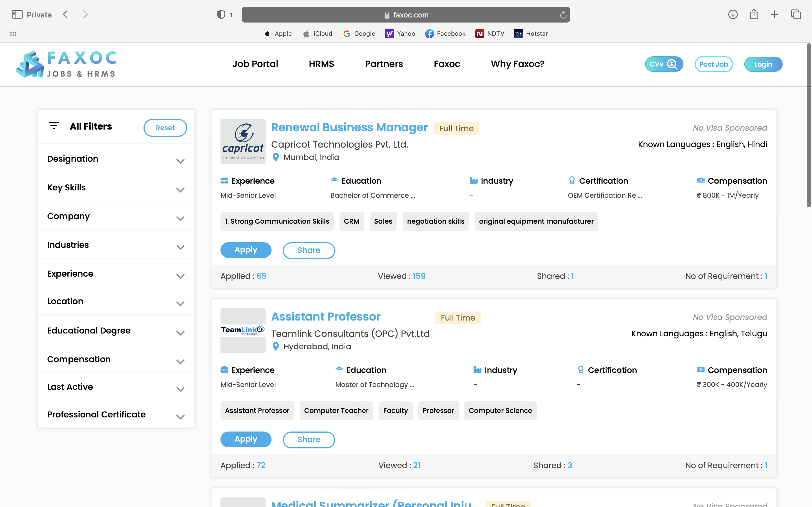The image size is (812, 507).
Task: Open the downloads icon in toolbar
Action: tap(732, 14)
